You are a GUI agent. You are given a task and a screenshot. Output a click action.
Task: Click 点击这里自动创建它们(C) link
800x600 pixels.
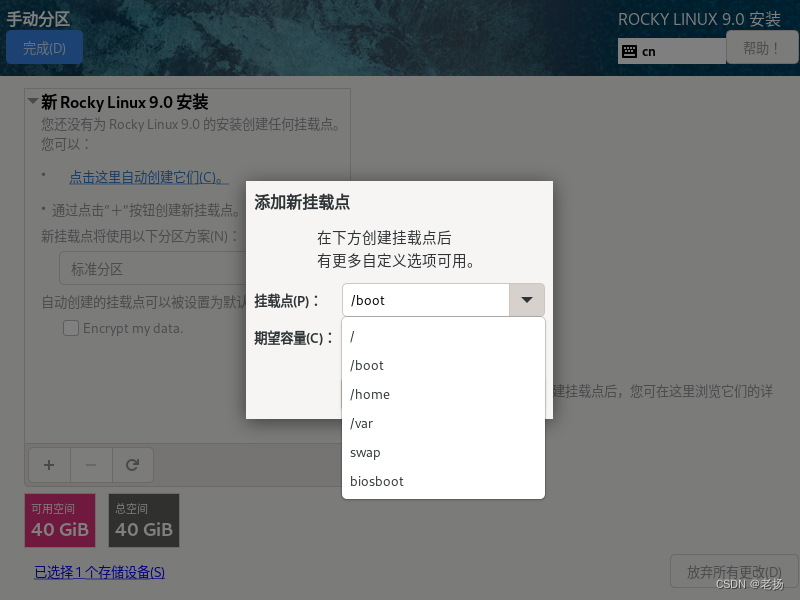coord(148,178)
